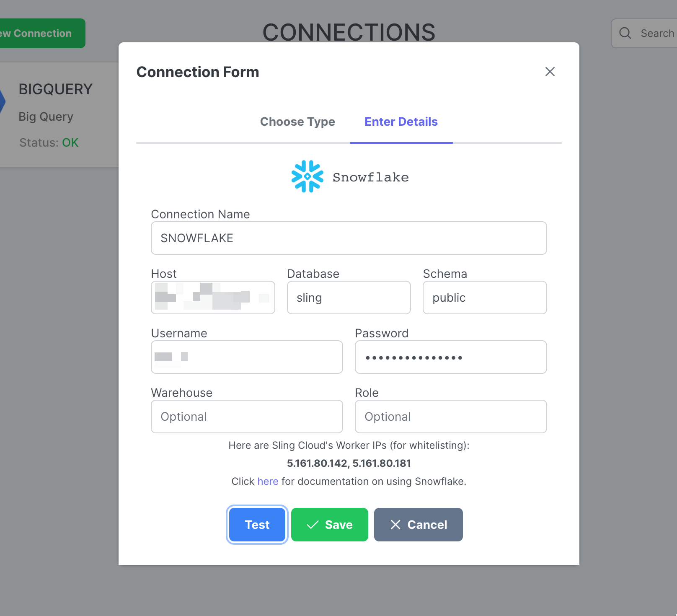Switch to the Choose Type tab

tap(297, 122)
